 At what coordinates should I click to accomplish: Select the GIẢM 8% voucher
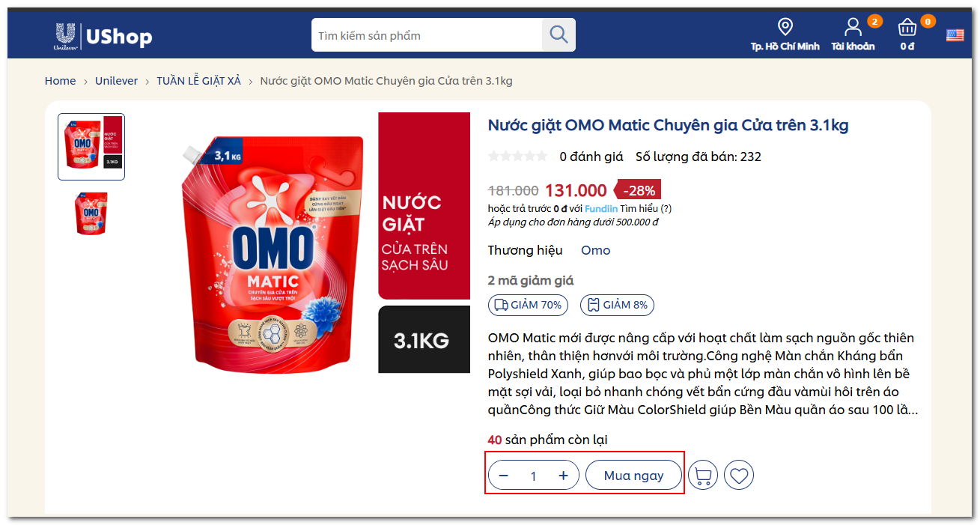click(617, 305)
